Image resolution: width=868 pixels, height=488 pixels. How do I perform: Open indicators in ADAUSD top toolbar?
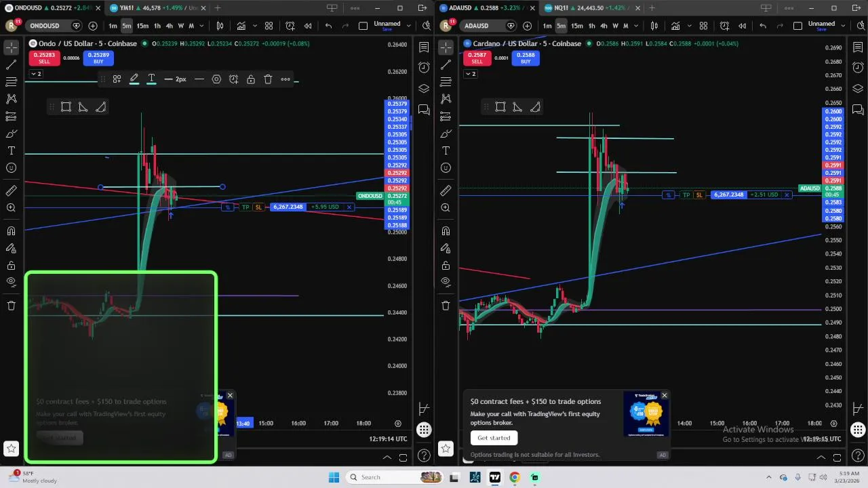tap(676, 26)
